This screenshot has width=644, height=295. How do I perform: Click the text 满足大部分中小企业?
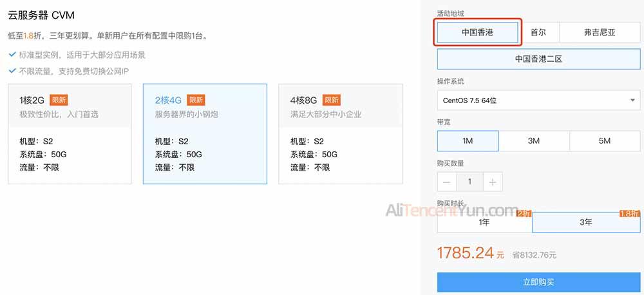point(326,114)
